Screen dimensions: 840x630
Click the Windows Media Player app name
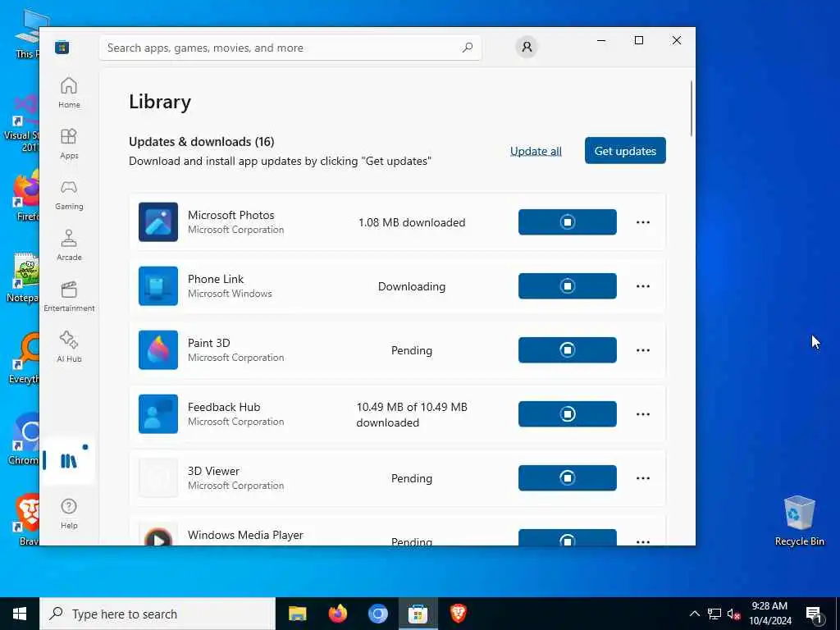[x=245, y=535]
